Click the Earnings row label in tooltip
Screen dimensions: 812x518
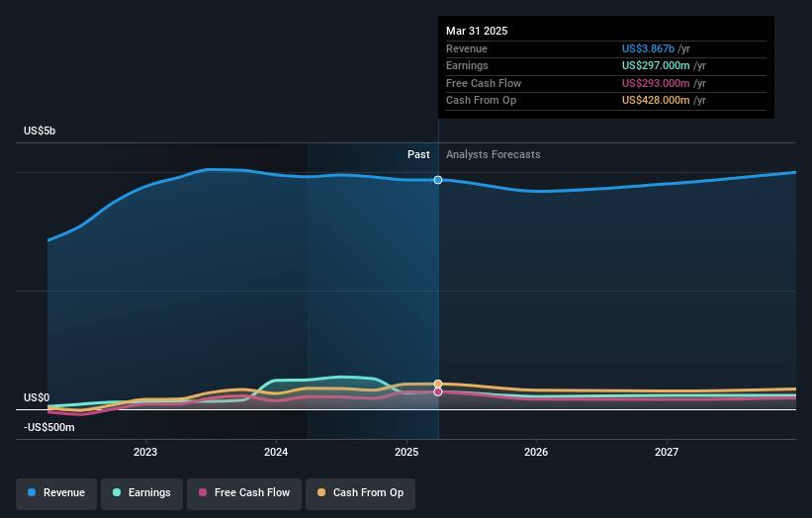467,65
